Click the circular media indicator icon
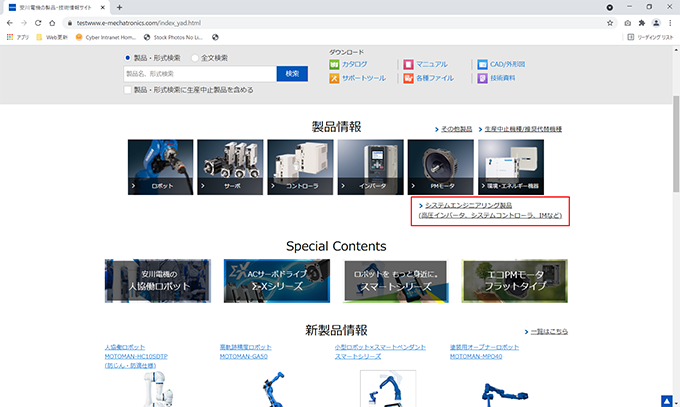Image resolution: width=680 pixels, height=407 pixels. point(610,7)
